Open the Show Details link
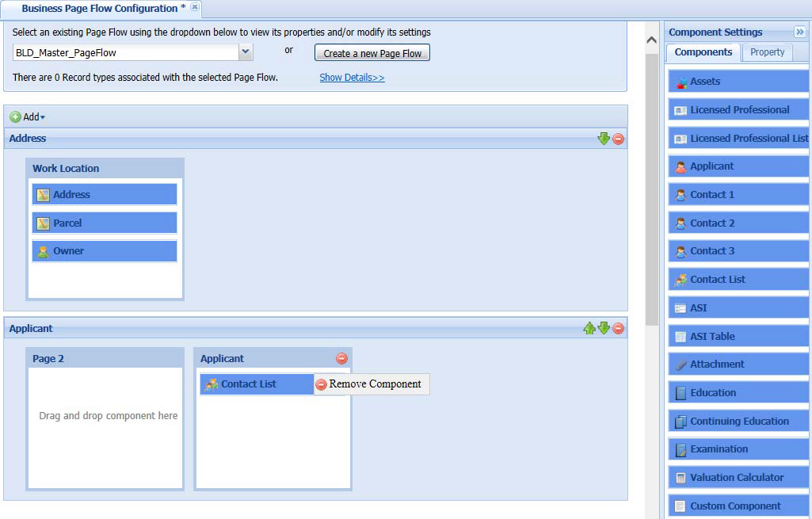This screenshot has height=519, width=812. coord(352,78)
